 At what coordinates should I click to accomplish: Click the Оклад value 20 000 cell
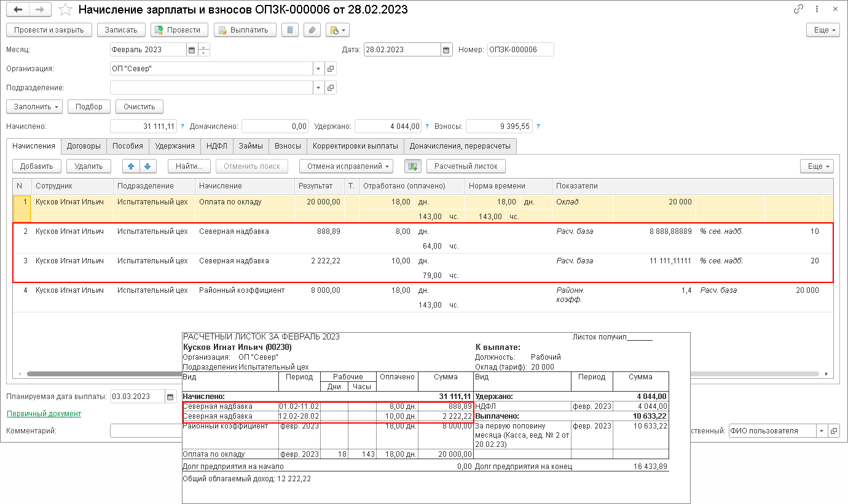pos(654,202)
